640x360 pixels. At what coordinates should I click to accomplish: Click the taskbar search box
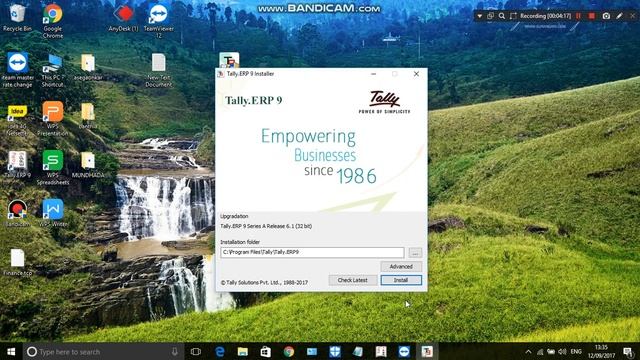point(103,351)
